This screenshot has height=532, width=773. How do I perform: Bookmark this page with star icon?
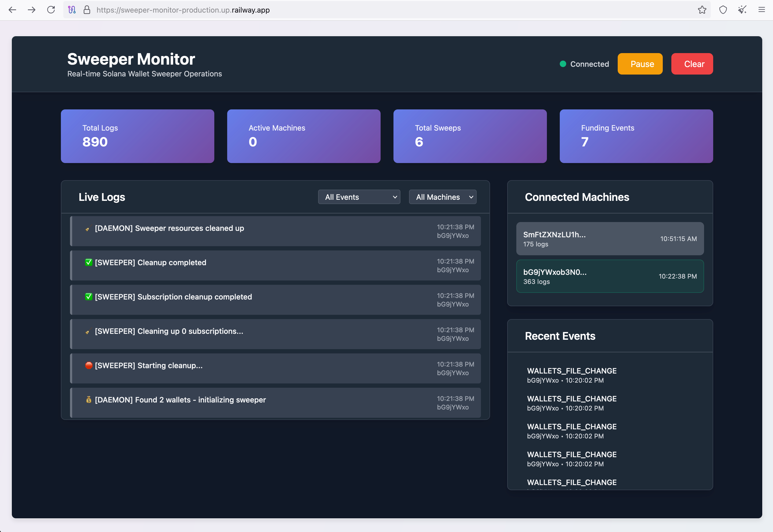(702, 10)
